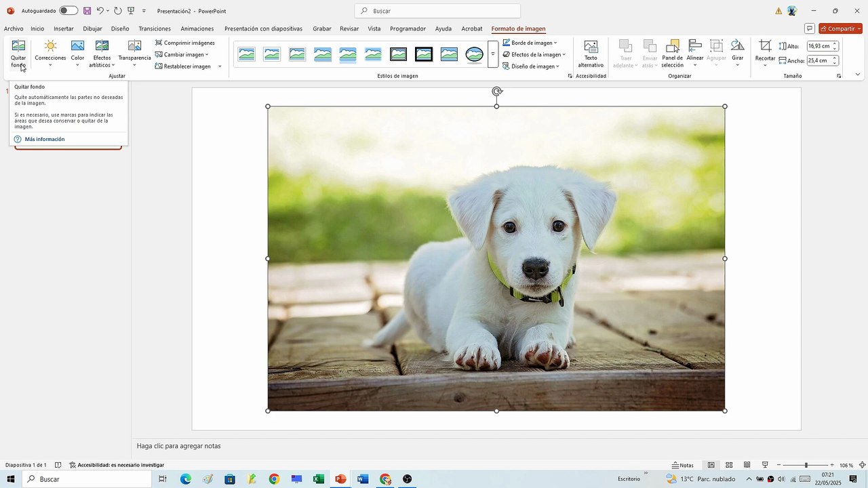Select the Recortar crop tool
Image resolution: width=868 pixels, height=488 pixels.
pos(765,54)
